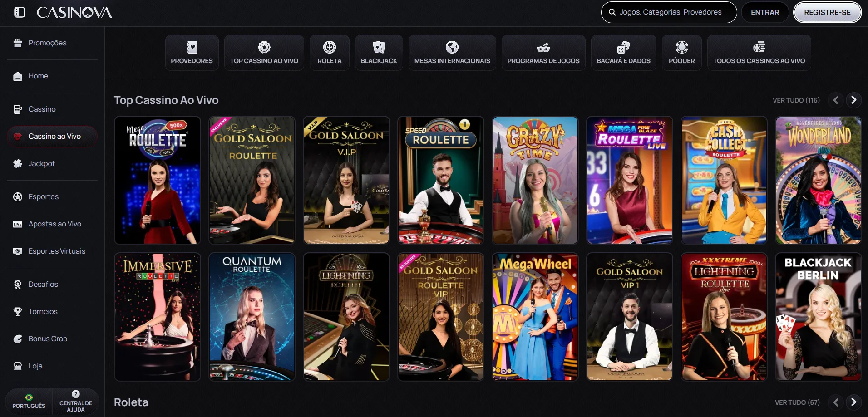Click the Apostas ao Vivo LIVE icon
Image resolution: width=868 pixels, height=417 pixels.
tap(18, 224)
